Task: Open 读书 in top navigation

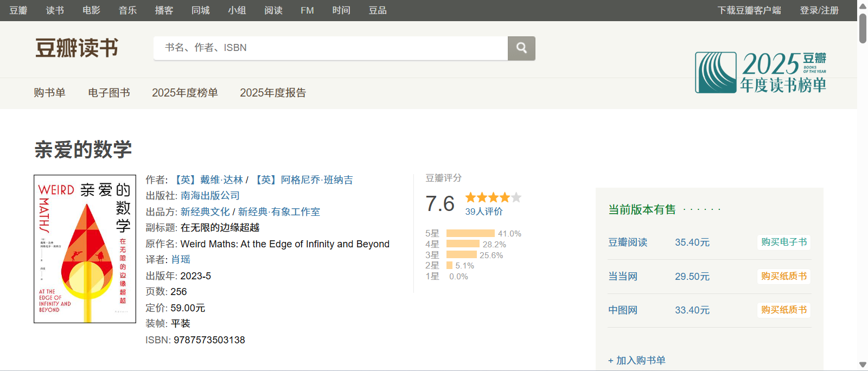Action: pos(55,10)
